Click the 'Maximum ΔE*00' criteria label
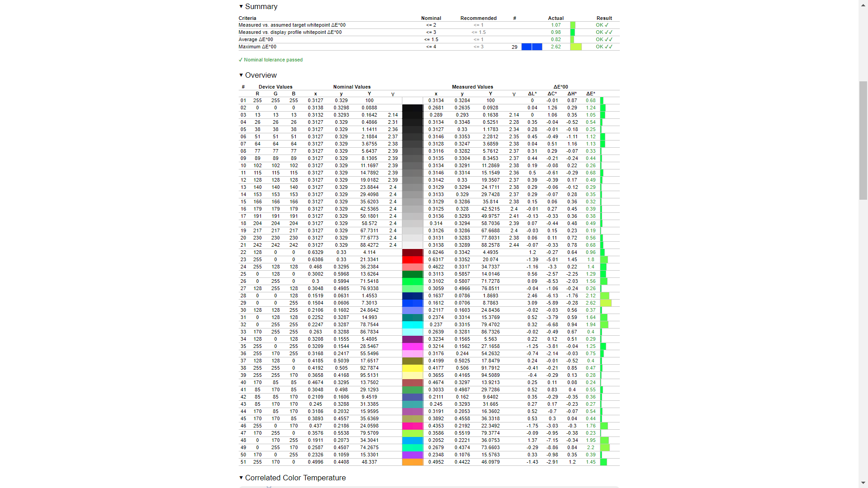Image resolution: width=868 pixels, height=488 pixels. tap(257, 47)
